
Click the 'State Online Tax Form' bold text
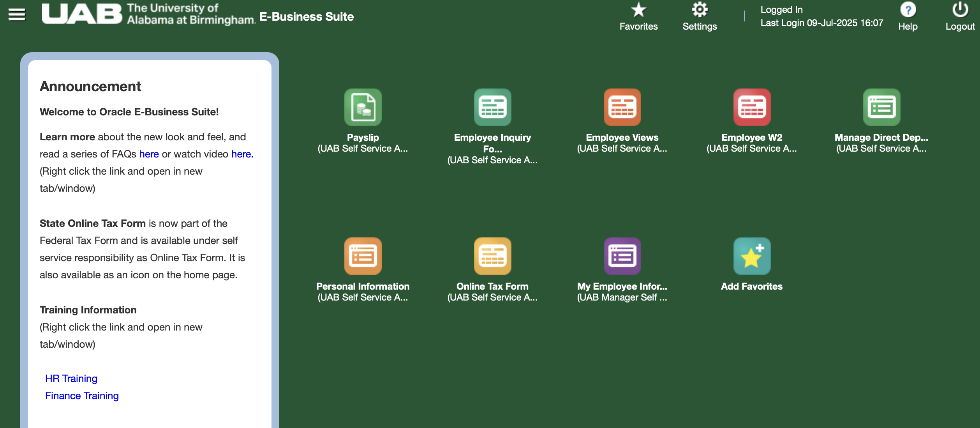[x=93, y=223]
